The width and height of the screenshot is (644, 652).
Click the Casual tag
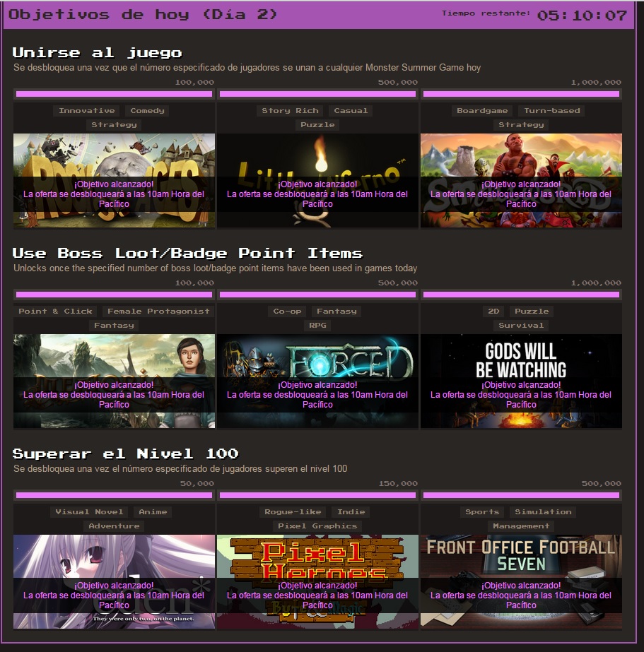pyautogui.click(x=351, y=111)
